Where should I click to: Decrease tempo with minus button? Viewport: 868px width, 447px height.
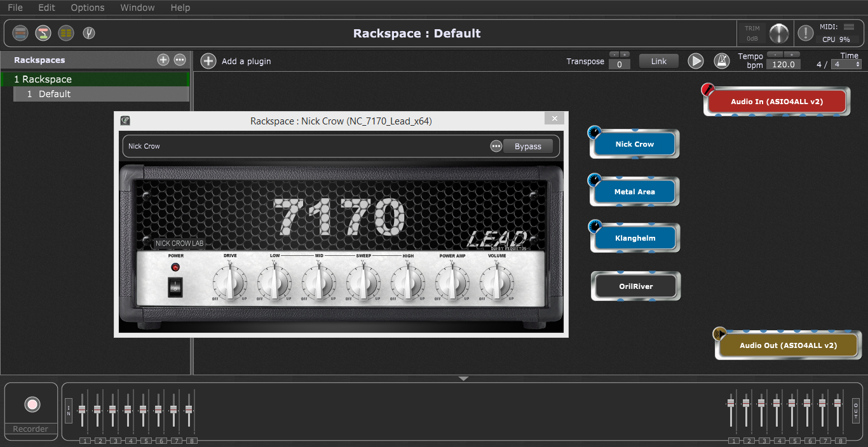[775, 54]
